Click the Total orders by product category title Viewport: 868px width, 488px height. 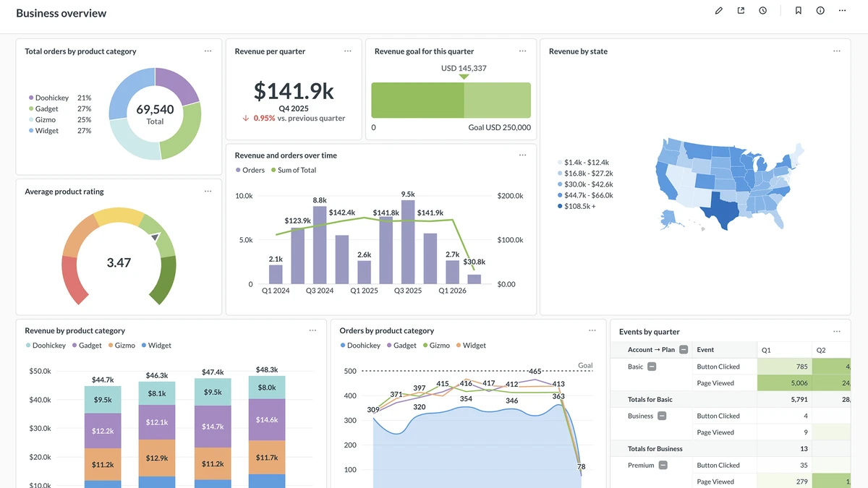point(80,51)
